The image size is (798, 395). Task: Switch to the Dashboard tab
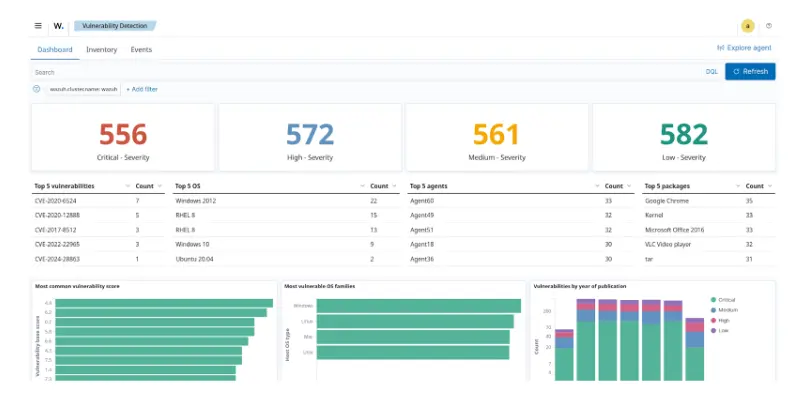55,50
